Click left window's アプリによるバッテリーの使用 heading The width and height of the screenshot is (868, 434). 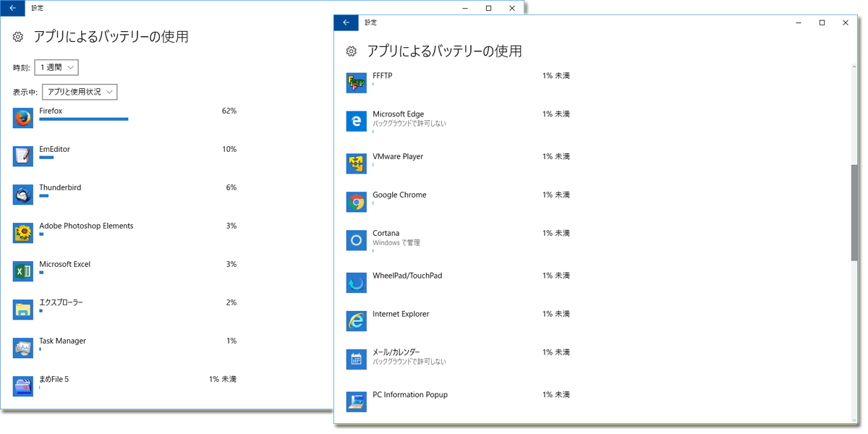[x=111, y=37]
